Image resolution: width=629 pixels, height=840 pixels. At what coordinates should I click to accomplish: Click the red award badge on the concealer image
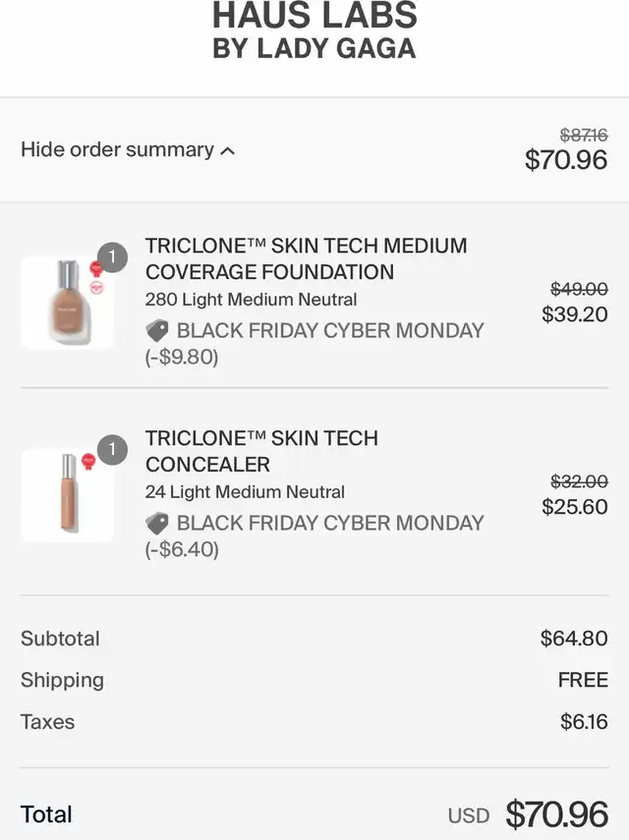pos(88,461)
